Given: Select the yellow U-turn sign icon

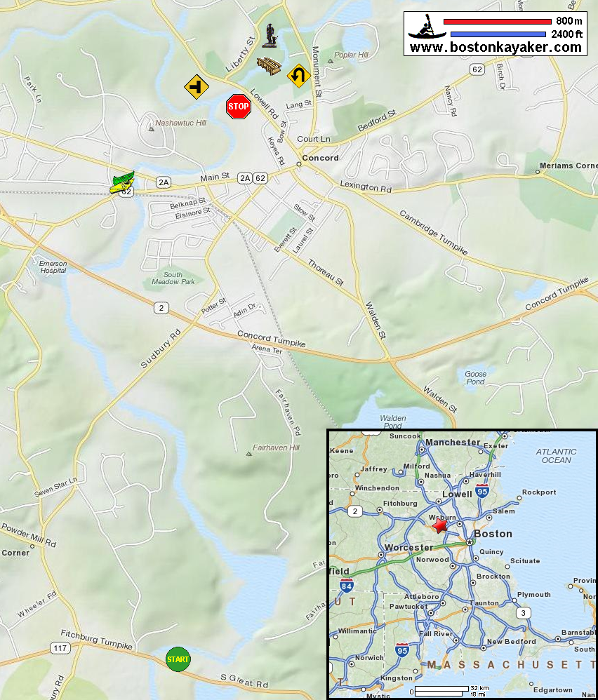Looking at the screenshot, I should 299,75.
